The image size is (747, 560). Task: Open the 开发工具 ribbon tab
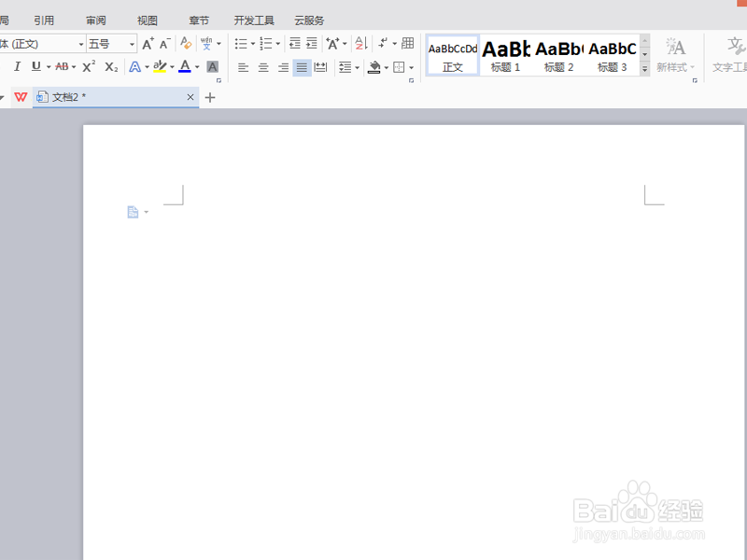(254, 21)
